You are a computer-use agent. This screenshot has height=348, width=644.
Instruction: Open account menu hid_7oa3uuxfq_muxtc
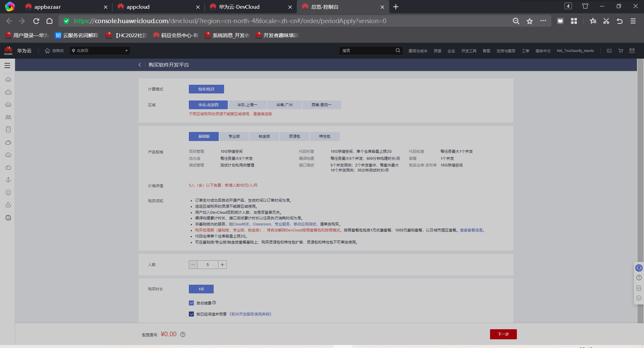(x=575, y=51)
